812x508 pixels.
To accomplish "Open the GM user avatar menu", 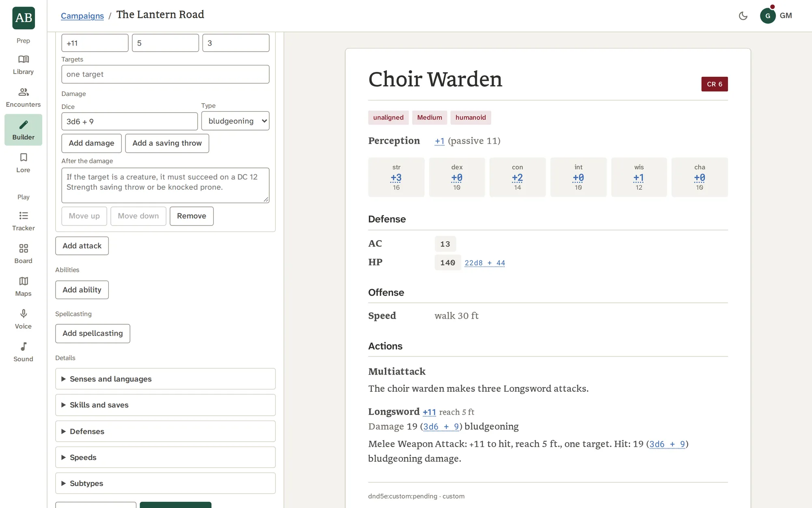I will [776, 16].
